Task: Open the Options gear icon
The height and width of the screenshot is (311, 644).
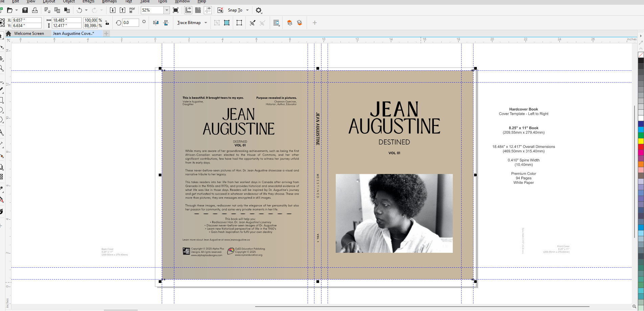Action: [x=259, y=10]
